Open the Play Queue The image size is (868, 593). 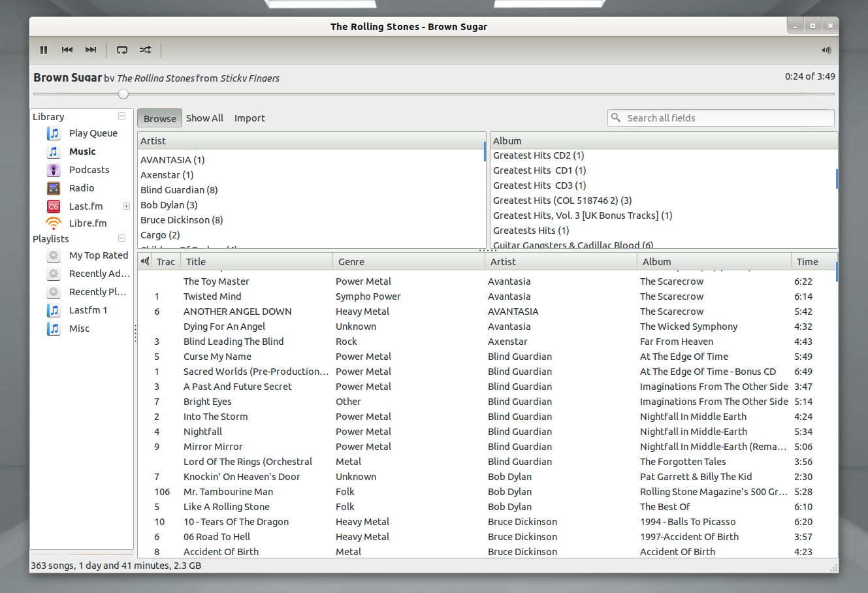(x=93, y=133)
